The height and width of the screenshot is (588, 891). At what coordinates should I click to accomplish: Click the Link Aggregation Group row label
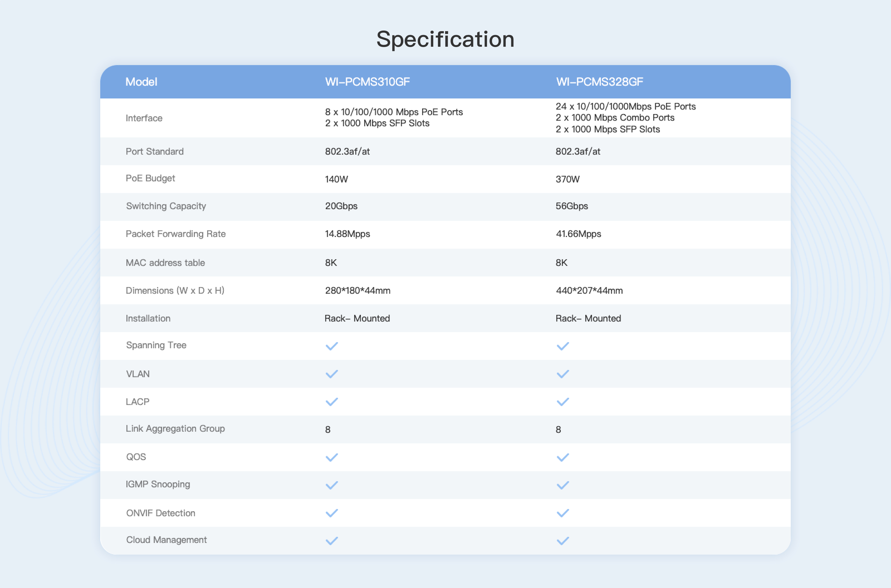pyautogui.click(x=175, y=429)
